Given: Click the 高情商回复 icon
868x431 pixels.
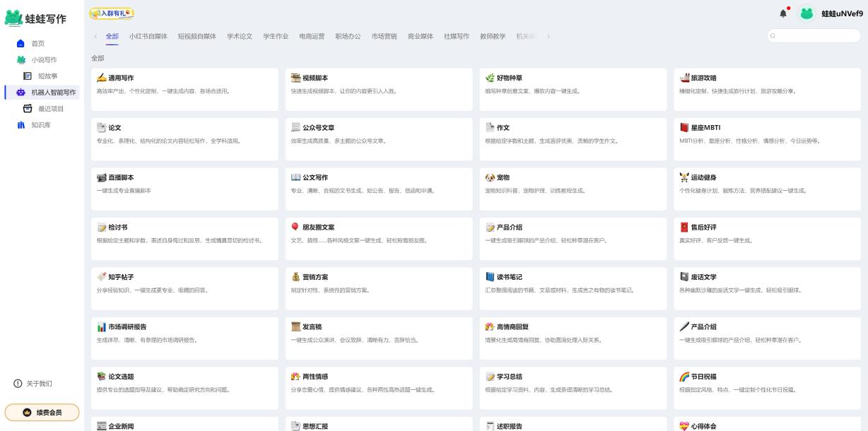Looking at the screenshot, I should (x=491, y=327).
